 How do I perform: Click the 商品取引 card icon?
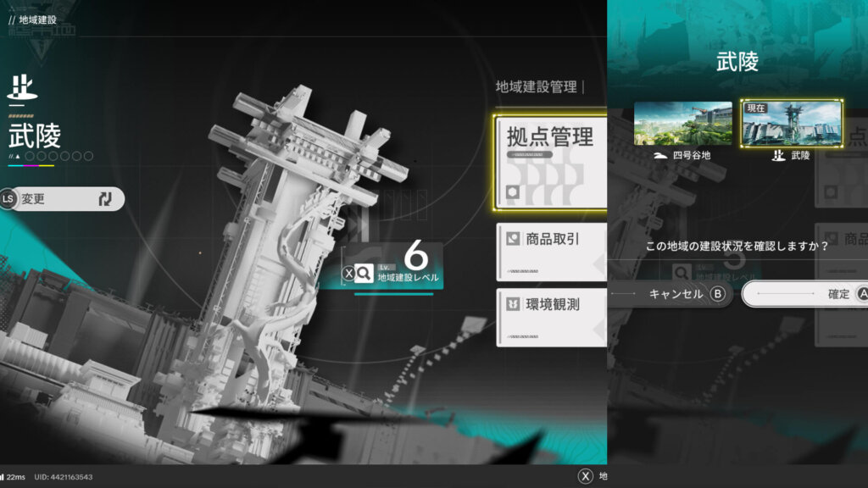point(512,239)
